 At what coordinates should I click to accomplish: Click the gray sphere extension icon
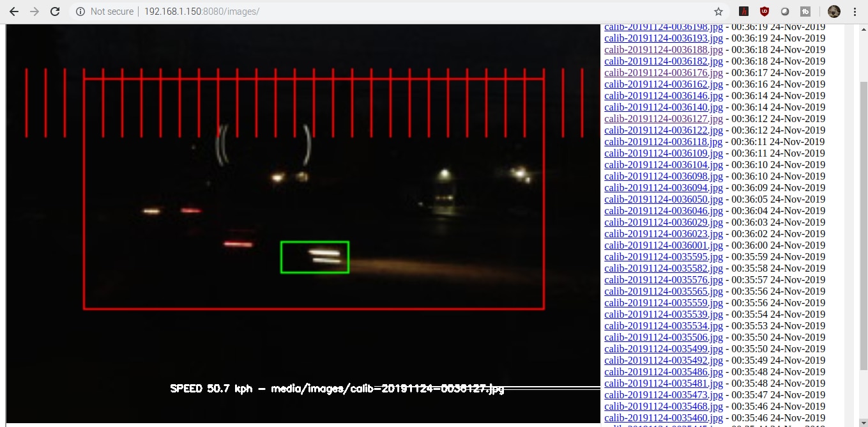pos(785,12)
